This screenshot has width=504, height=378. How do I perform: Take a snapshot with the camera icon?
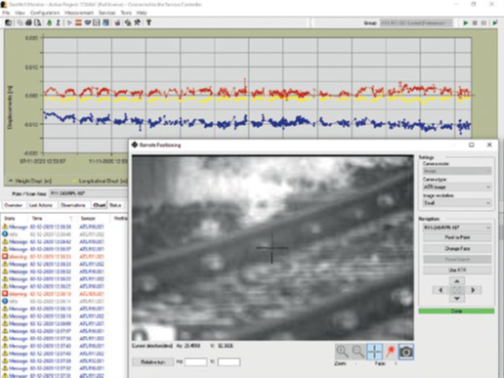pos(406,352)
